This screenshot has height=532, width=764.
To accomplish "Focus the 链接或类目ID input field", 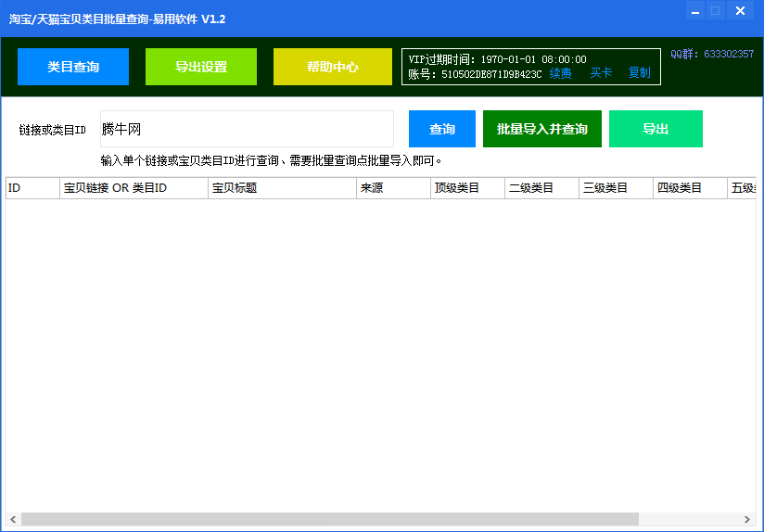I will pyautogui.click(x=247, y=129).
